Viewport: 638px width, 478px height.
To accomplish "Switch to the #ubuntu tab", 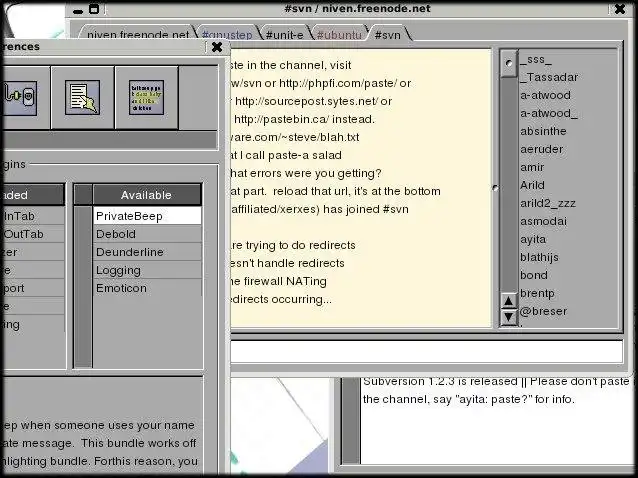I will point(339,35).
